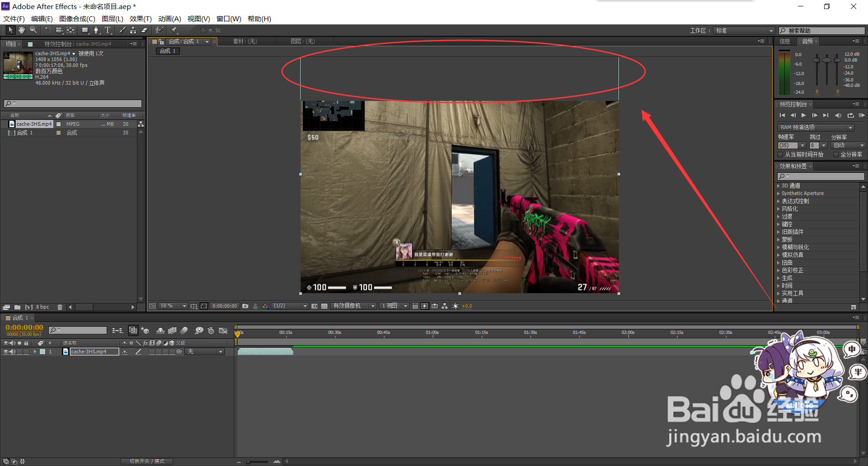
Task: Open the 图像合成(C) menu
Action: tap(77, 19)
